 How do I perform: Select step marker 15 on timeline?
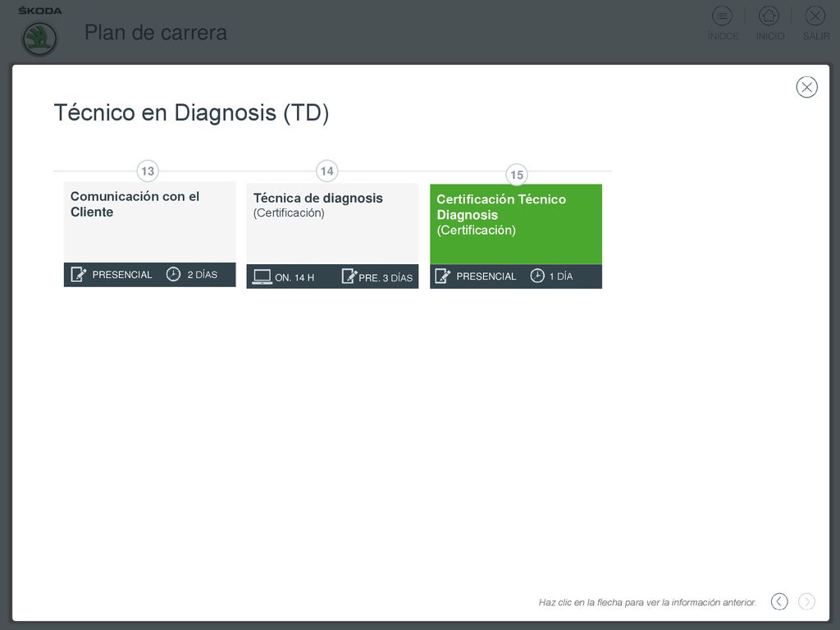517,175
